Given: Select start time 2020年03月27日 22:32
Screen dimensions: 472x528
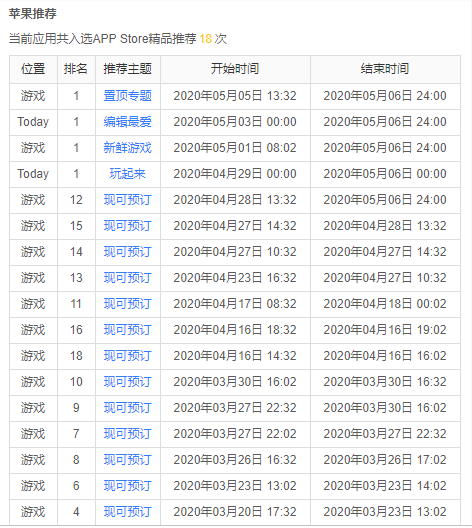Looking at the screenshot, I should 235,408.
